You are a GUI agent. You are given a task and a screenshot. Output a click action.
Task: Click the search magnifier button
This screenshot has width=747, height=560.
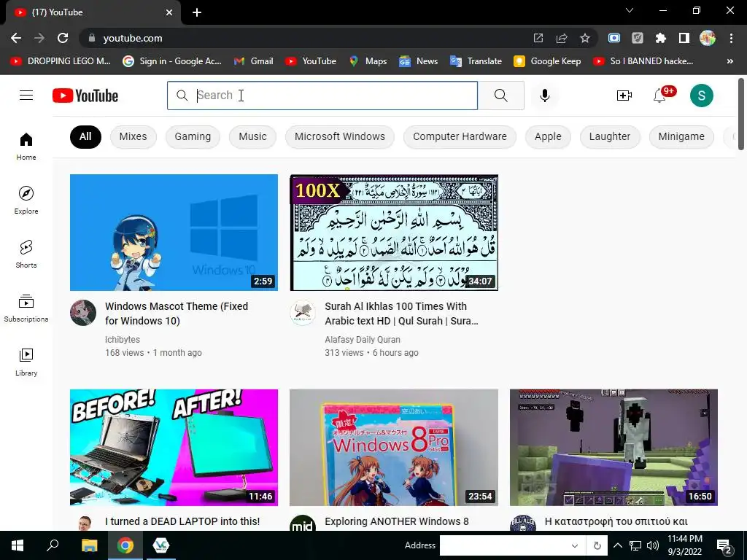pyautogui.click(x=500, y=96)
